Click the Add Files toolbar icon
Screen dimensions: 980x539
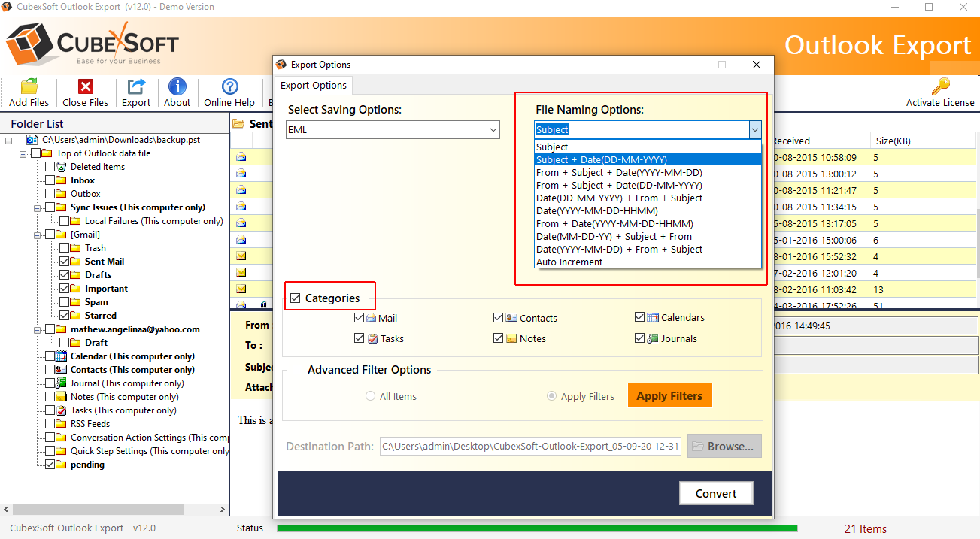click(x=29, y=86)
